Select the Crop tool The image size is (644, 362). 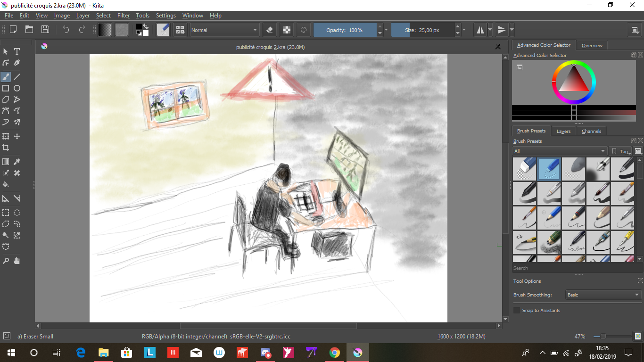[6, 148]
